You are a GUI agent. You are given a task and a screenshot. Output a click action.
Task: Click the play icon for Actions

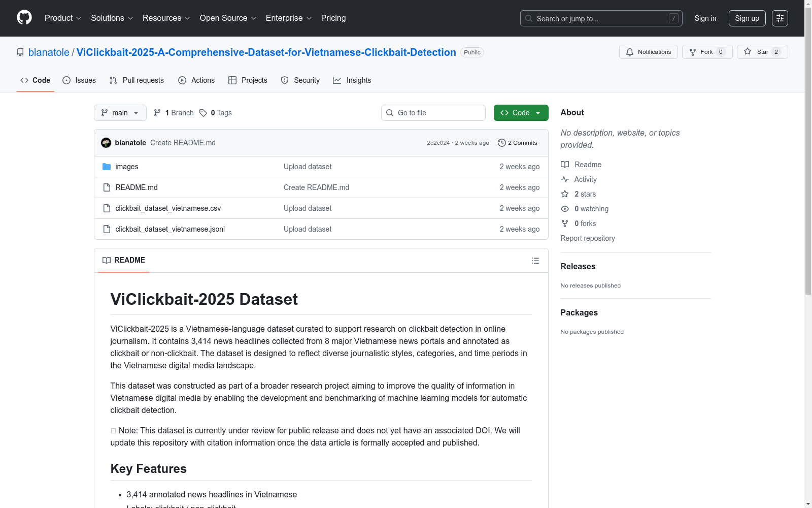182,80
